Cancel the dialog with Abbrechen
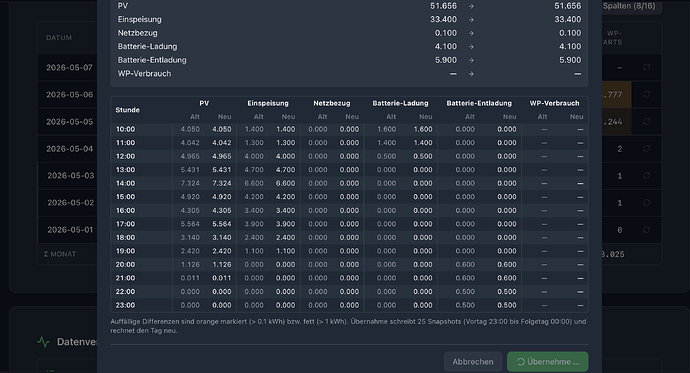The height and width of the screenshot is (373, 690). click(473, 362)
